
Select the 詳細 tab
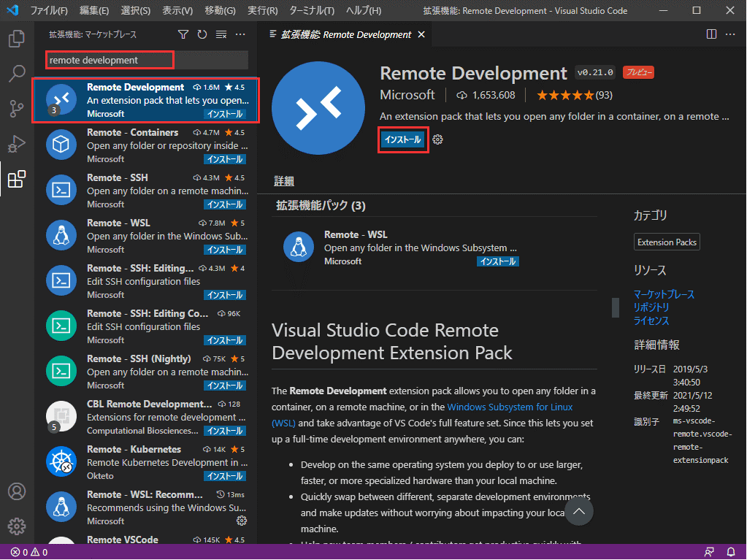click(x=284, y=181)
